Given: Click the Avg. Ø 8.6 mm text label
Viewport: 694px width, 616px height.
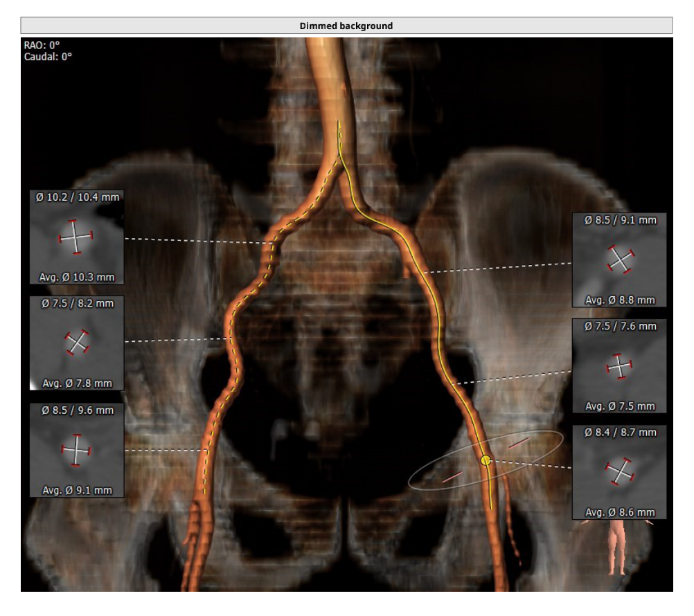Looking at the screenshot, I should (x=620, y=512).
